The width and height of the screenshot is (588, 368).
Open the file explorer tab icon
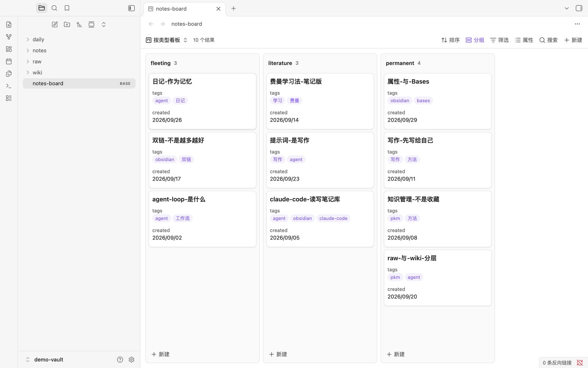(x=42, y=8)
